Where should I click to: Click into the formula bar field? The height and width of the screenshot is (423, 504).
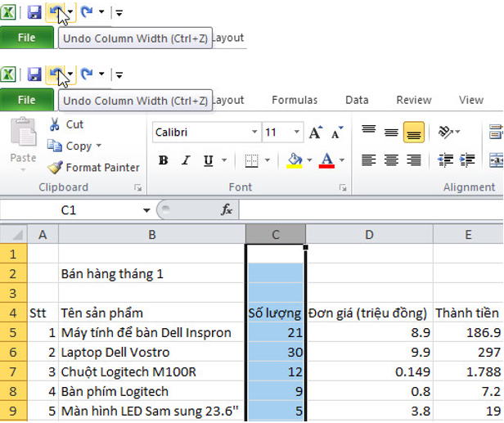click(x=371, y=210)
